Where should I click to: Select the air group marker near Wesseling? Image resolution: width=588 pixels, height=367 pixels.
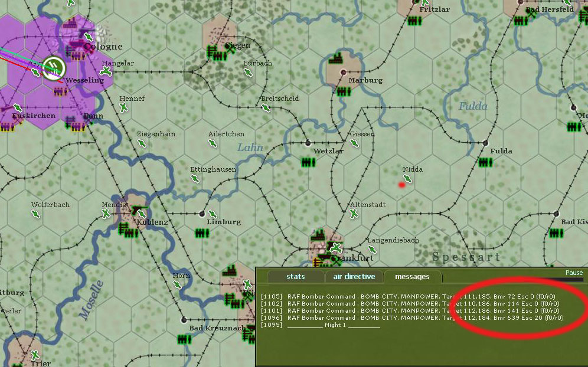click(x=54, y=68)
